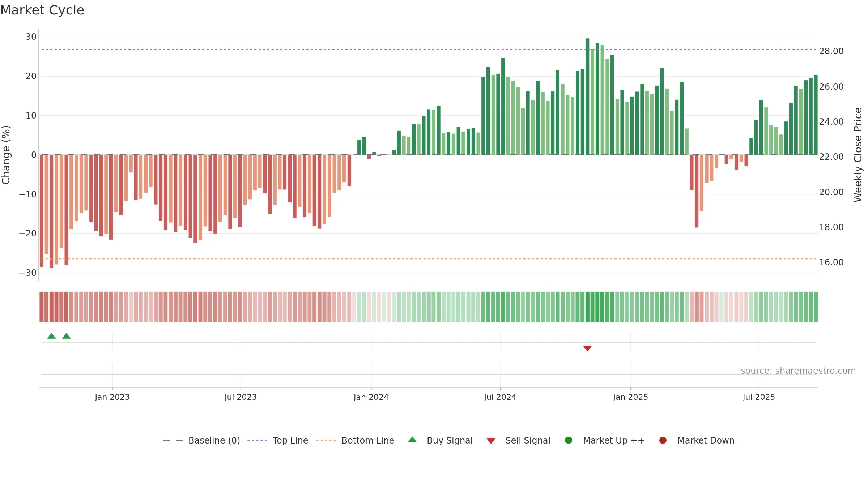
Task: Click the orange dotted bottom line on chart
Action: 429,259
